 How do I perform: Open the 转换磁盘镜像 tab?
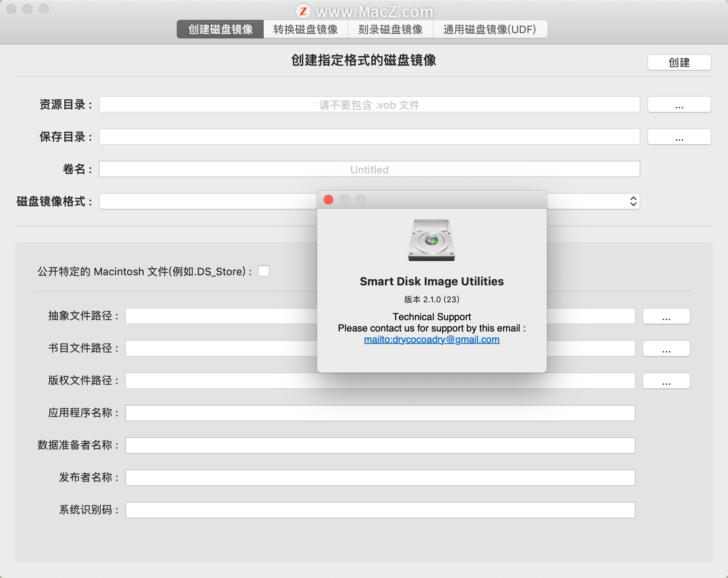[306, 29]
